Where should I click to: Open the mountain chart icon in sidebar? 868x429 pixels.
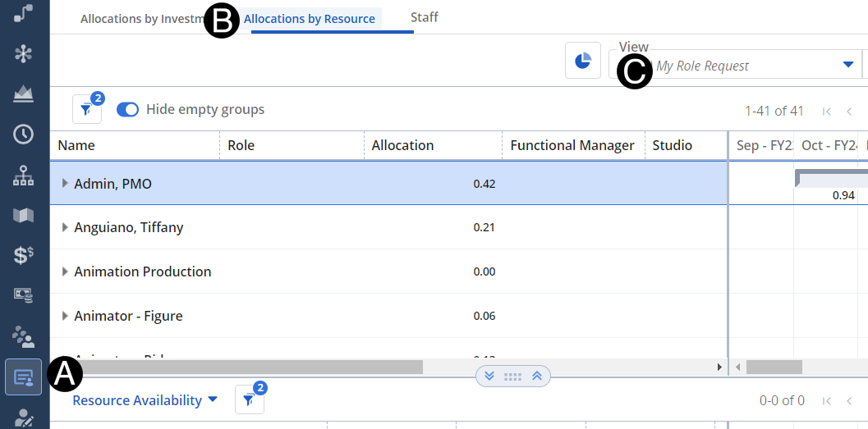pos(24,94)
